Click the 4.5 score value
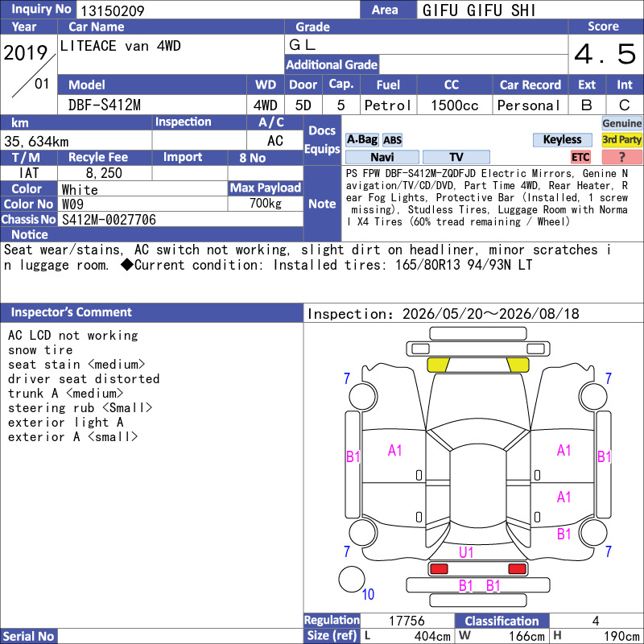Screen dimensions: 644x644 (x=605, y=54)
